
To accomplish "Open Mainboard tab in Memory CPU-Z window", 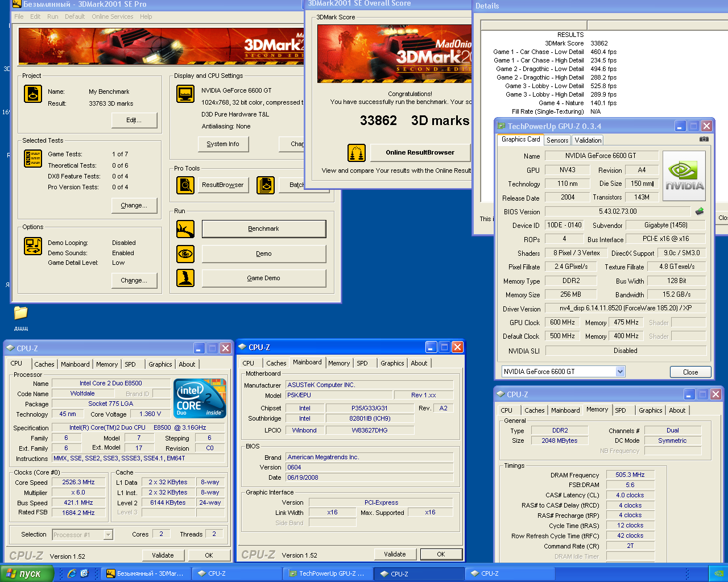I will 565,410.
